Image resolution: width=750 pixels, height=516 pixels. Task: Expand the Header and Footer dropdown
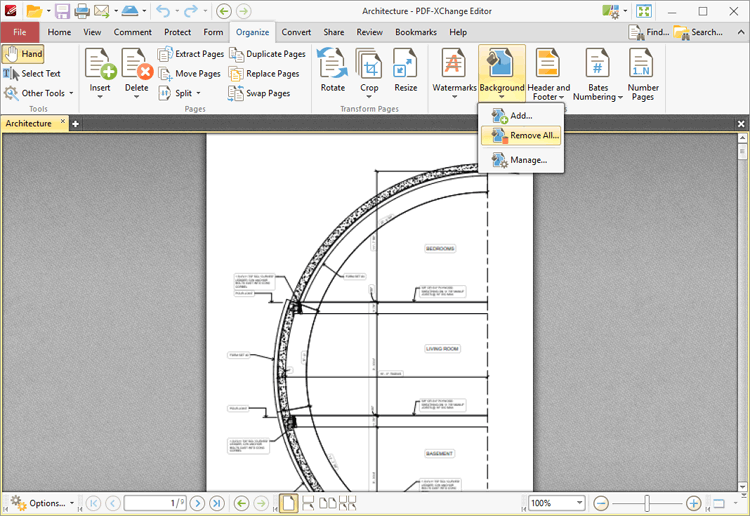click(x=549, y=98)
